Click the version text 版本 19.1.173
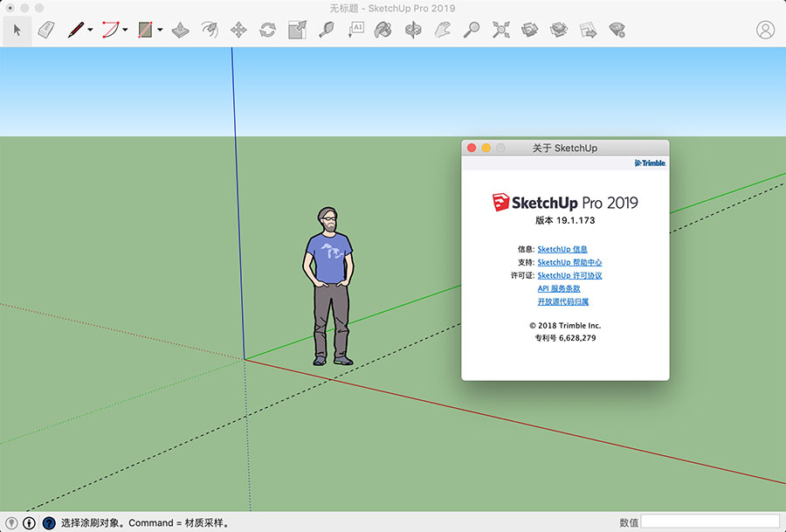Viewport: 786px width, 532px height. click(x=565, y=220)
